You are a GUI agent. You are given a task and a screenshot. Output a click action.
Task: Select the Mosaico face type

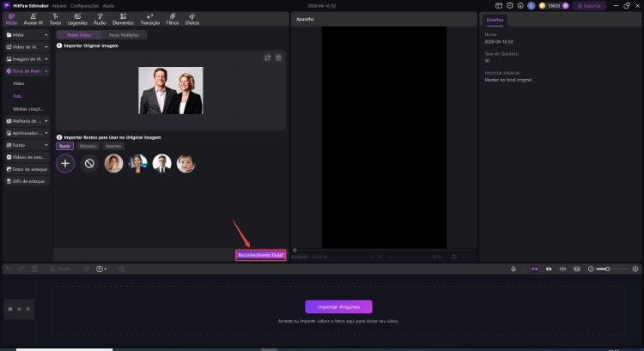coord(88,146)
